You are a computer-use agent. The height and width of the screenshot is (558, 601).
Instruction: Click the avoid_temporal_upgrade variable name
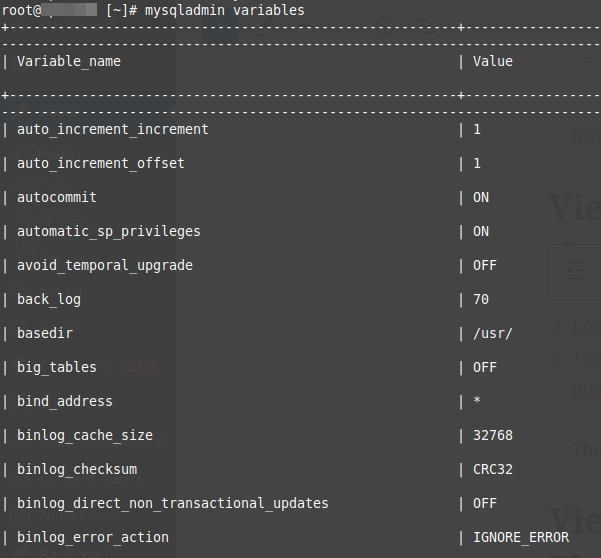104,265
